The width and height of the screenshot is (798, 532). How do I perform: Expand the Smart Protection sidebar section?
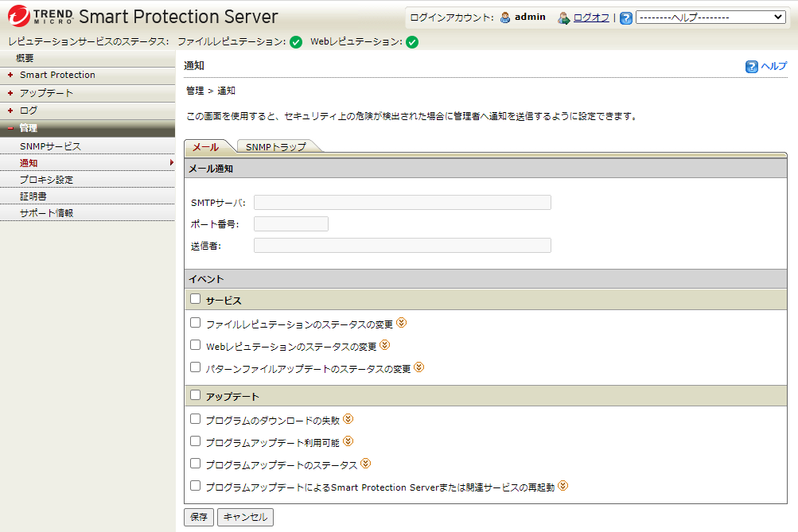tap(57, 75)
